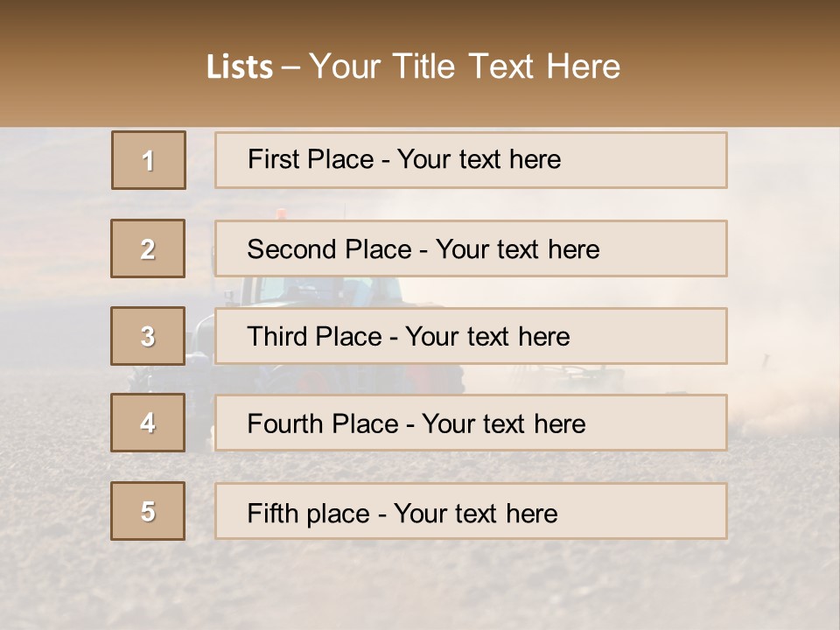The width and height of the screenshot is (840, 630).
Task: Select the number 2 box
Action: 148,248
